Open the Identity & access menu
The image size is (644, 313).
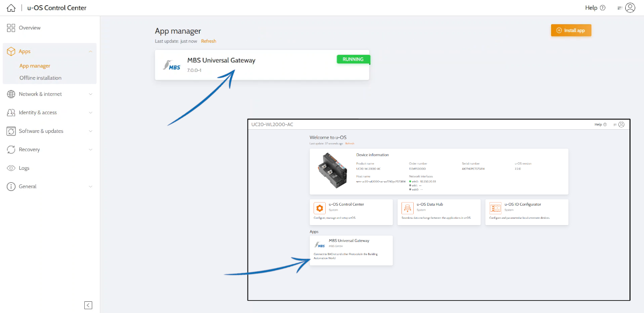tap(49, 113)
